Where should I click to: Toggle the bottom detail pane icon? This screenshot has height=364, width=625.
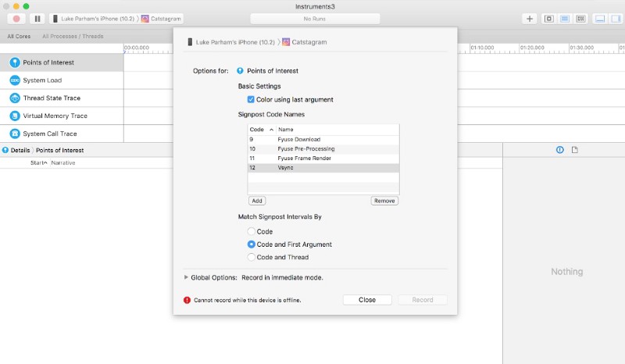(600, 19)
